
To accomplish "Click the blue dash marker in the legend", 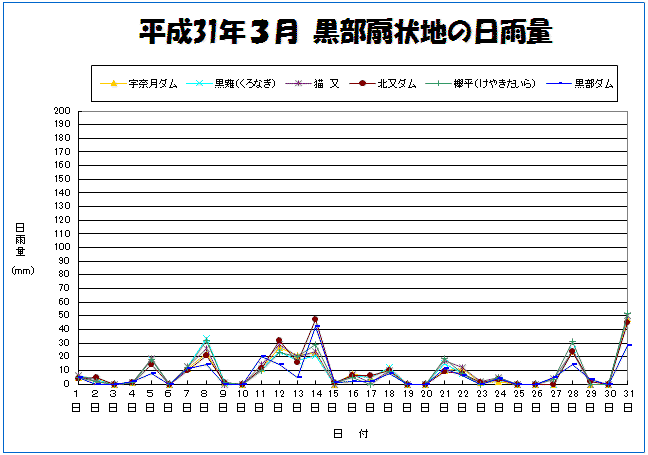I will (560, 83).
